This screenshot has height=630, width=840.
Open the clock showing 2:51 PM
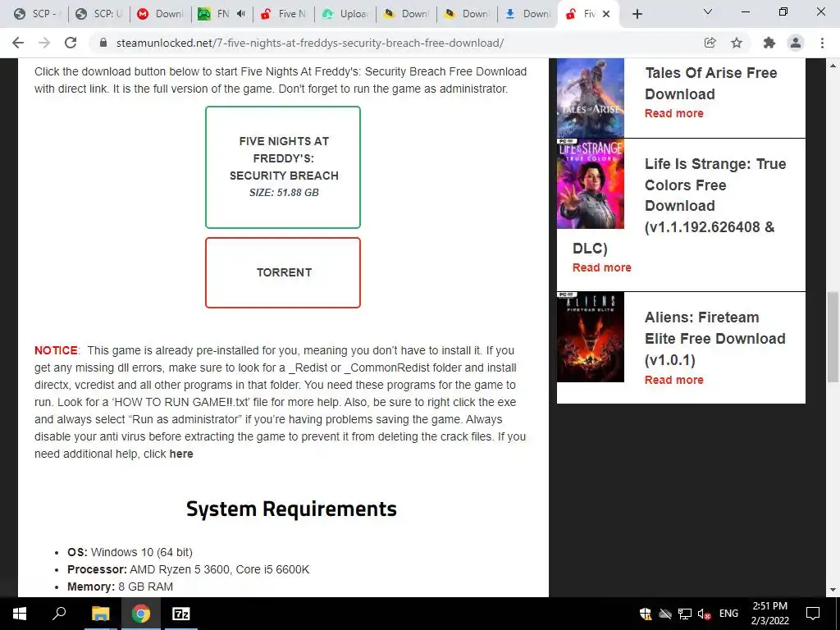[769, 614]
